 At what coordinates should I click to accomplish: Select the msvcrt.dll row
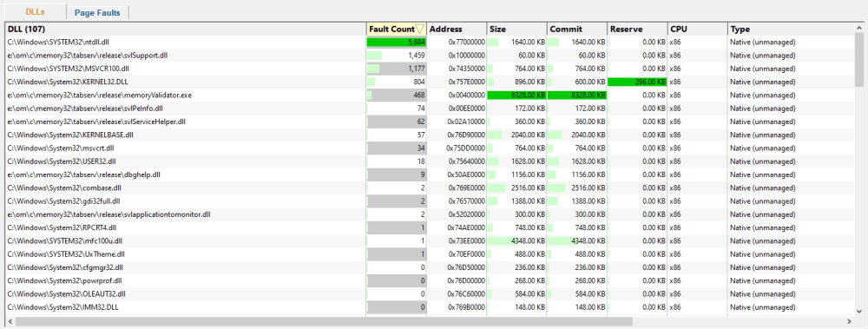coord(431,148)
